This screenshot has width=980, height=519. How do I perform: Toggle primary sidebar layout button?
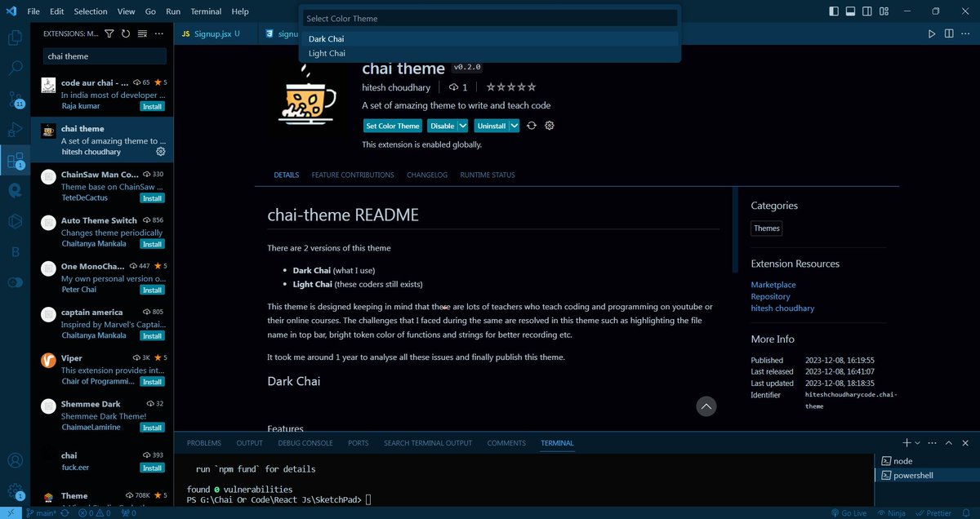tap(834, 11)
